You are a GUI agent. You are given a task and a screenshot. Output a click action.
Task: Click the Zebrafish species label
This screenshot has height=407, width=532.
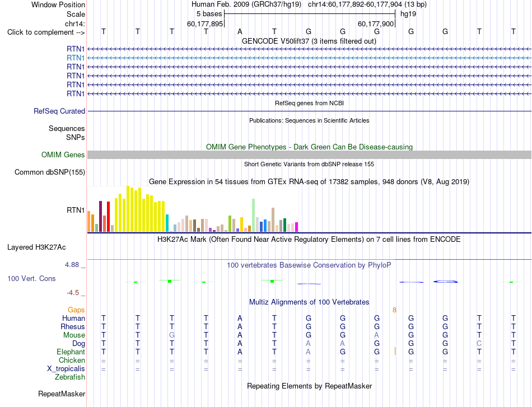pos(70,377)
